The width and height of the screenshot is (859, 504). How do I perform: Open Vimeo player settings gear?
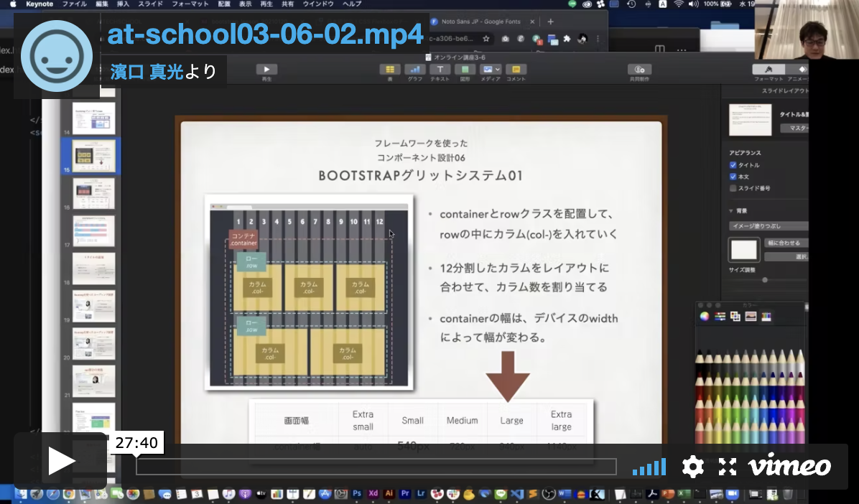(692, 467)
